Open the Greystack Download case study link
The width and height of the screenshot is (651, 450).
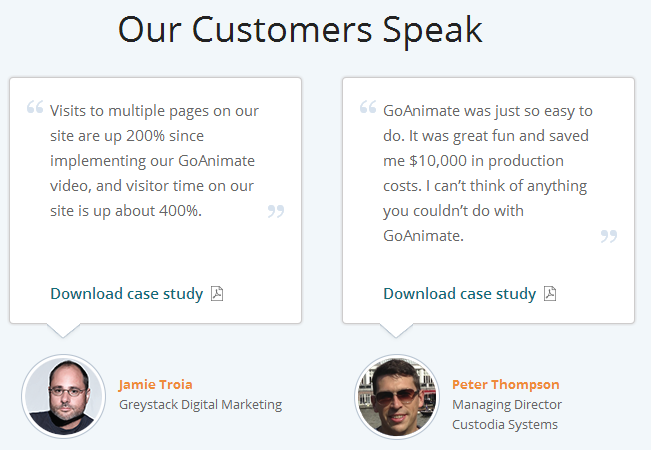coord(126,294)
